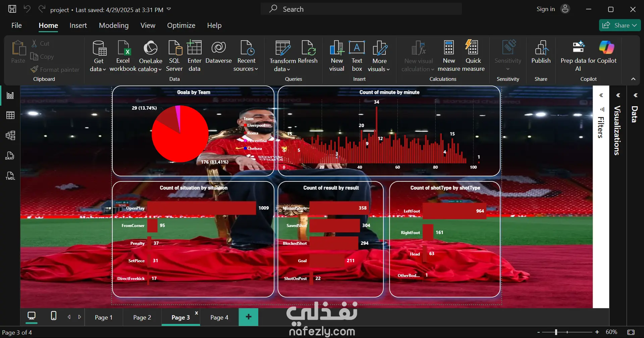Switch to mobile layout
The image size is (644, 338).
(53, 316)
